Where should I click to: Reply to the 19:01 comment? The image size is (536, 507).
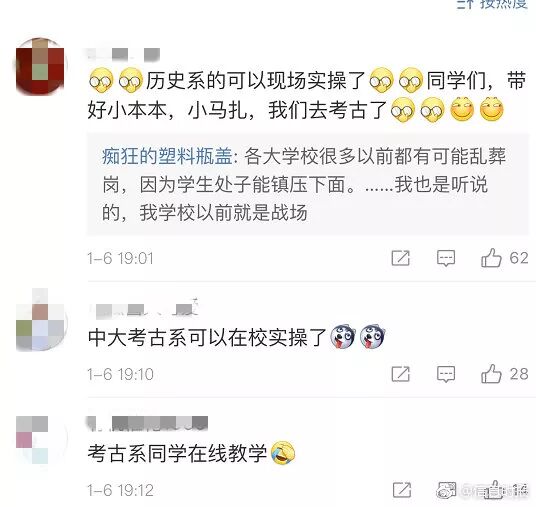pos(446,258)
